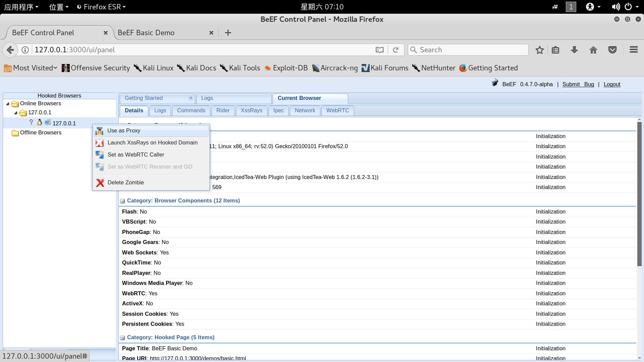Click the site information icon

pos(25,50)
